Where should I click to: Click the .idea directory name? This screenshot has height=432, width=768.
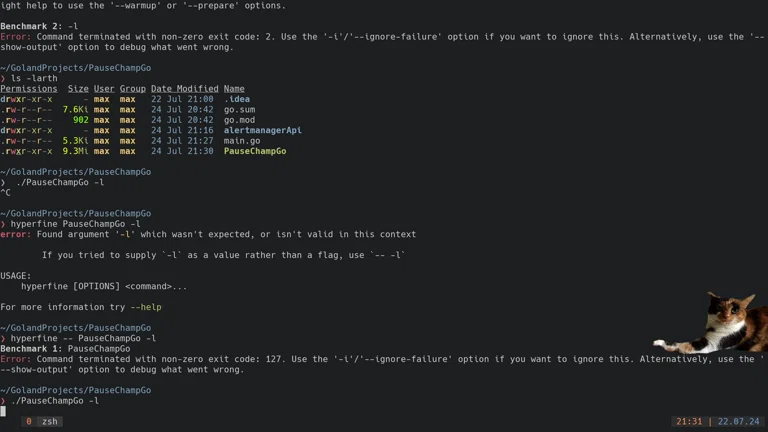click(237, 99)
